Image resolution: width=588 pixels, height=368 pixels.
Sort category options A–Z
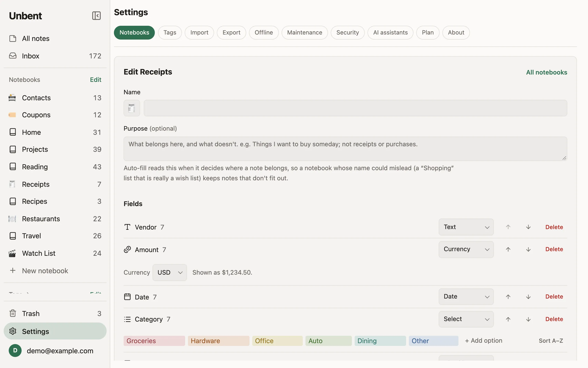551,341
